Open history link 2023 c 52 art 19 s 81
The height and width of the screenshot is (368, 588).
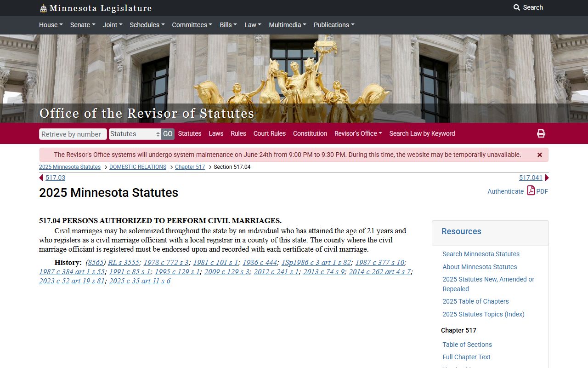click(72, 281)
